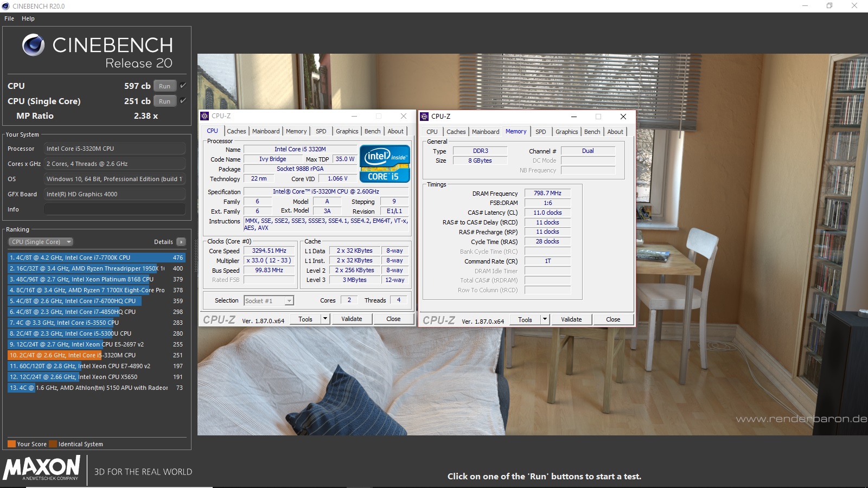Click Tools button in left CPU-Z window
The image size is (868, 488).
[305, 319]
